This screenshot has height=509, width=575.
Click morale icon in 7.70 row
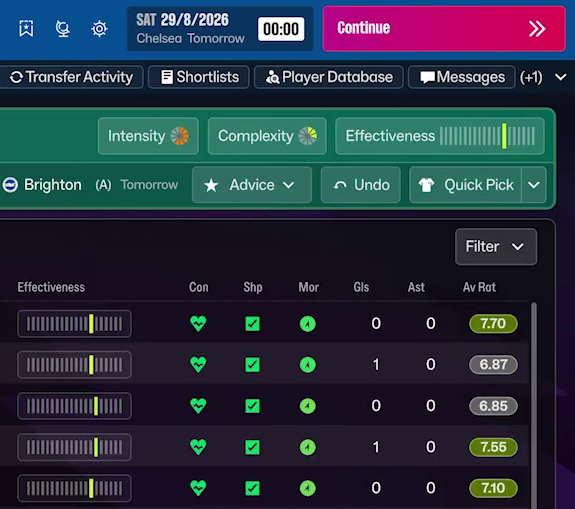pyautogui.click(x=308, y=324)
